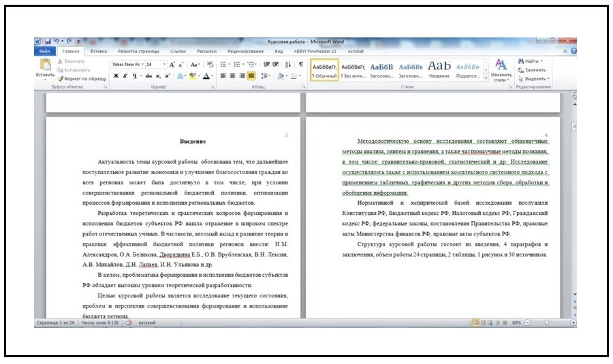Click the Change Styles (Изменить стили) icon
The image size is (613, 364).
click(501, 69)
